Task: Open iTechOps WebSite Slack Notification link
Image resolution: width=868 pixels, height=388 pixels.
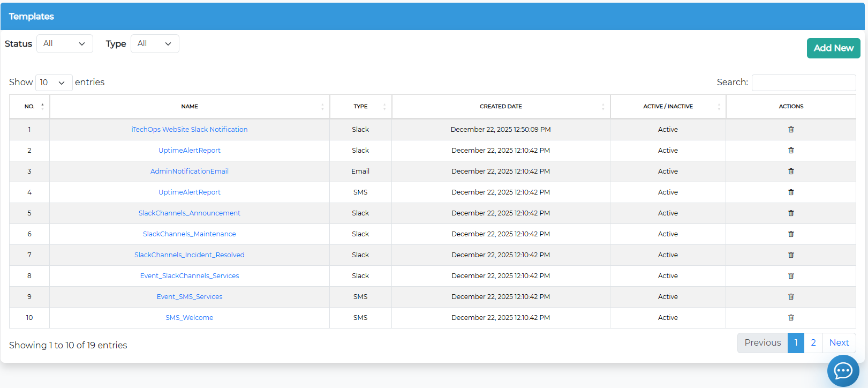Action: click(190, 130)
